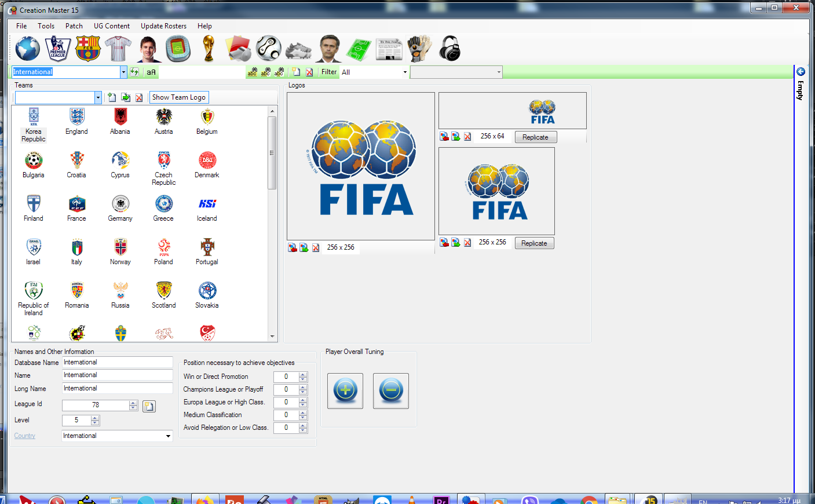Click the Database Name input field
The height and width of the screenshot is (504, 815).
pos(118,362)
